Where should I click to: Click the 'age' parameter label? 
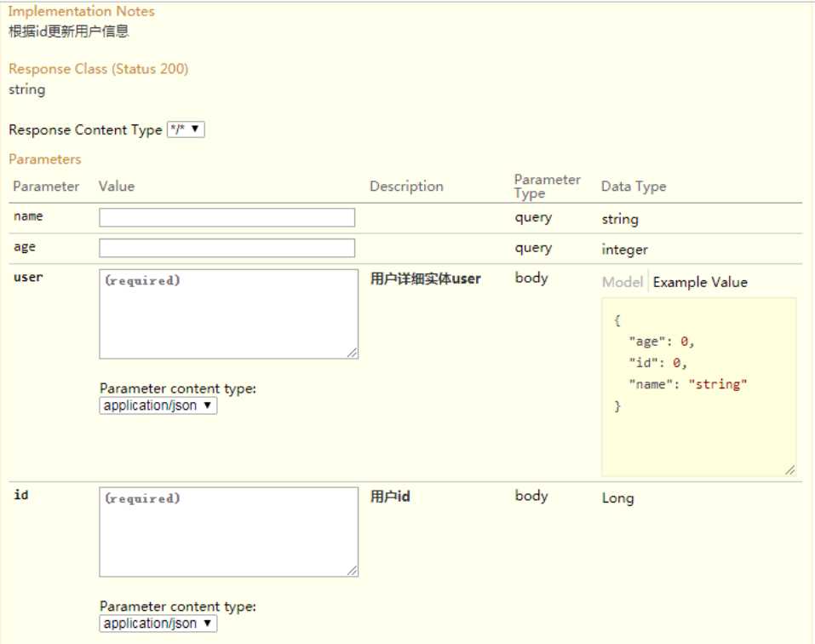[x=25, y=247]
